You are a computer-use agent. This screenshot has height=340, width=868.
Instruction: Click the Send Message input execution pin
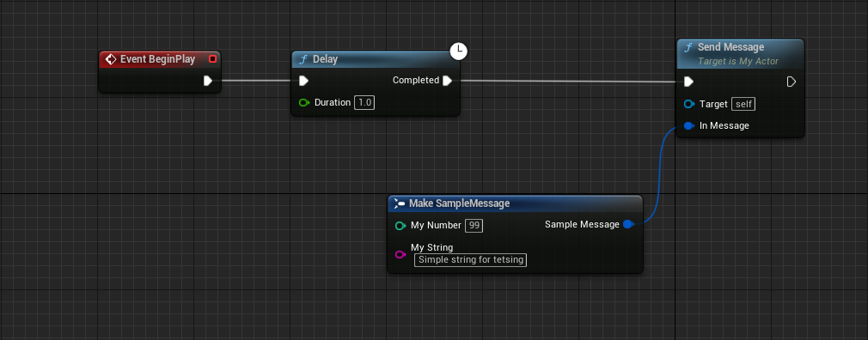(x=688, y=82)
